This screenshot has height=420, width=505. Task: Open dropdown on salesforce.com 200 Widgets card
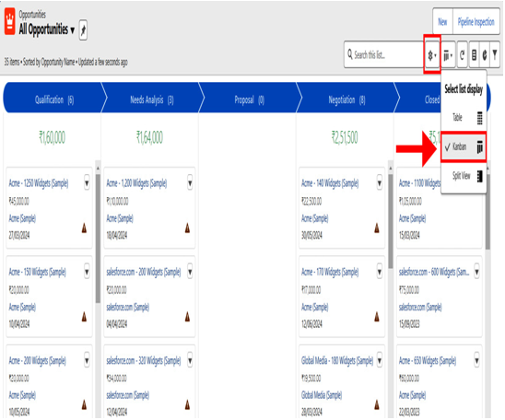190,272
